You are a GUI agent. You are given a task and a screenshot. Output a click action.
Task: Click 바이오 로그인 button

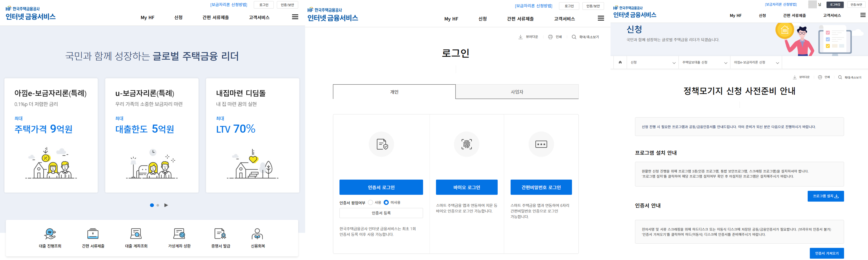tap(467, 187)
